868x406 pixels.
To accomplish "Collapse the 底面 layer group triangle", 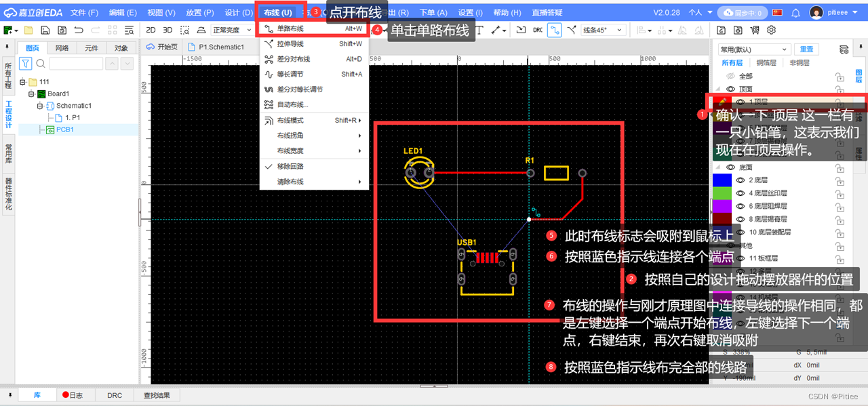I will [x=718, y=167].
